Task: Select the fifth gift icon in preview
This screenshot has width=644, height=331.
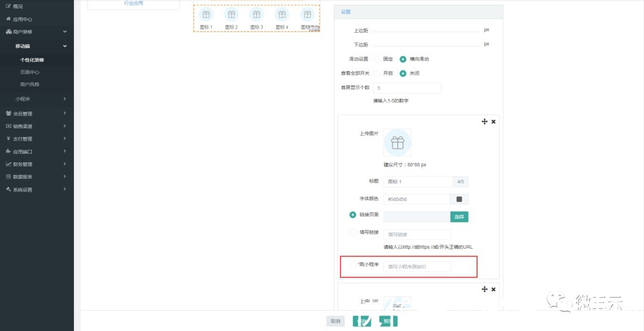Action: pyautogui.click(x=307, y=14)
